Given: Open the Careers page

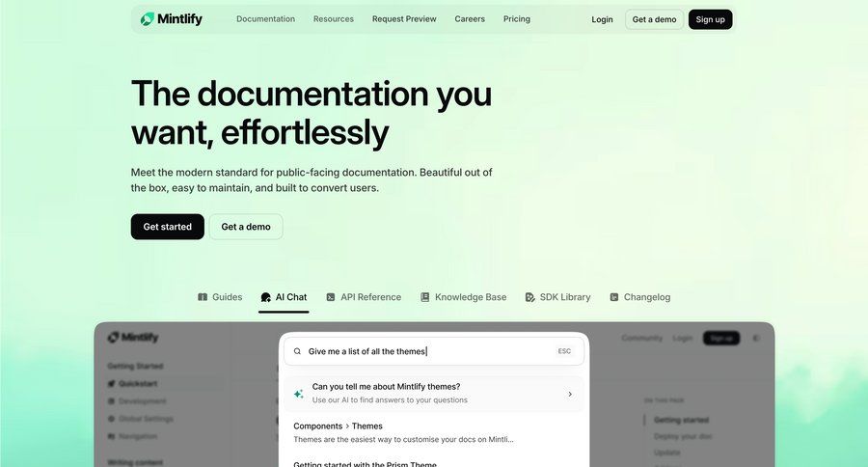Looking at the screenshot, I should tap(470, 19).
